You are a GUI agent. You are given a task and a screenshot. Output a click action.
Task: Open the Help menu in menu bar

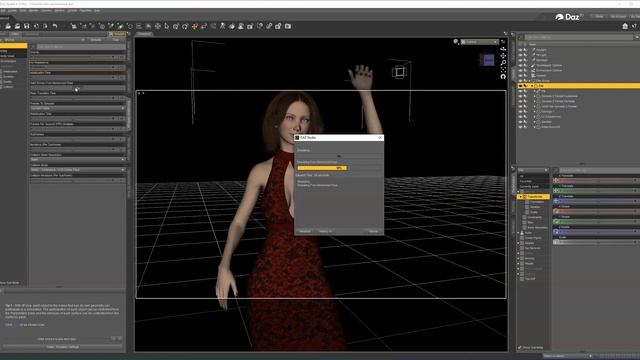click(97, 10)
